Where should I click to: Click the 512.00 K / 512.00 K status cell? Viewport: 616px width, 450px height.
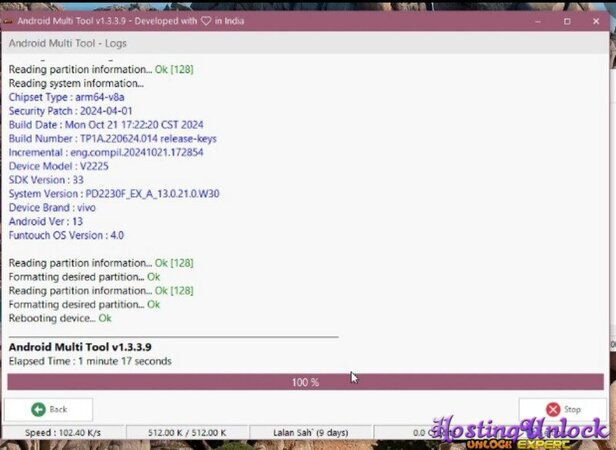[x=187, y=433]
